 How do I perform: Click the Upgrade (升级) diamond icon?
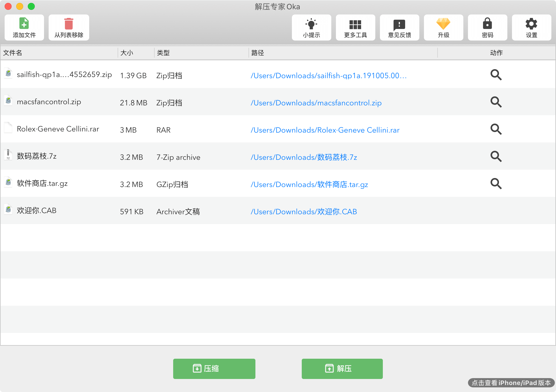[x=443, y=24]
